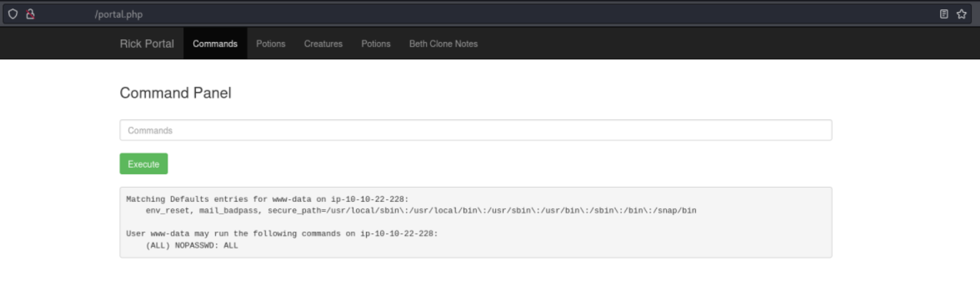Click 'User www-data may run' output line
This screenshot has width=980, height=285.
pyautogui.click(x=281, y=234)
